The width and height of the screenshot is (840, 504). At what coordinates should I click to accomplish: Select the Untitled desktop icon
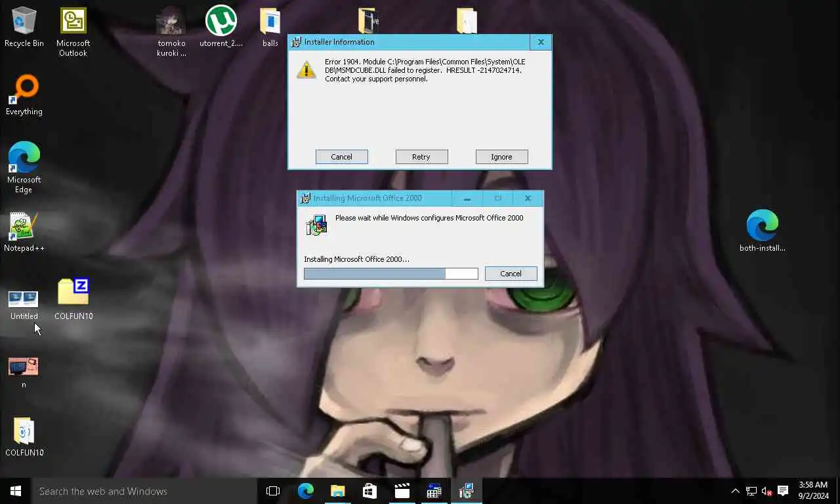coord(24,304)
